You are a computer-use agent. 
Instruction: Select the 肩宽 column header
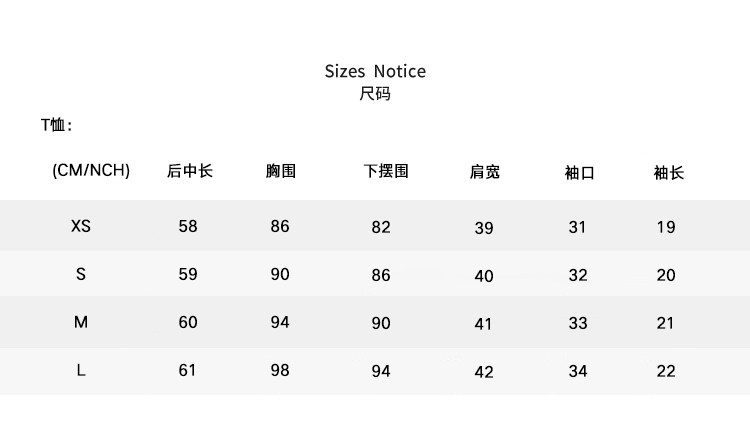tap(485, 172)
